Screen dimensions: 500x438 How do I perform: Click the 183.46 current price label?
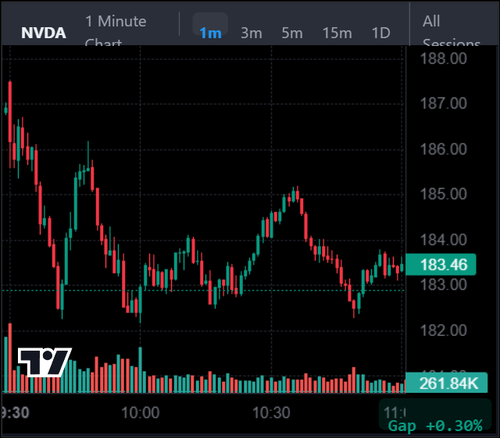(441, 265)
